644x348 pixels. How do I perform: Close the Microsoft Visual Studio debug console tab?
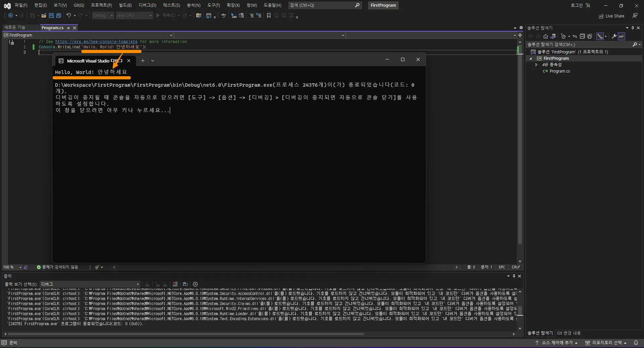(129, 61)
